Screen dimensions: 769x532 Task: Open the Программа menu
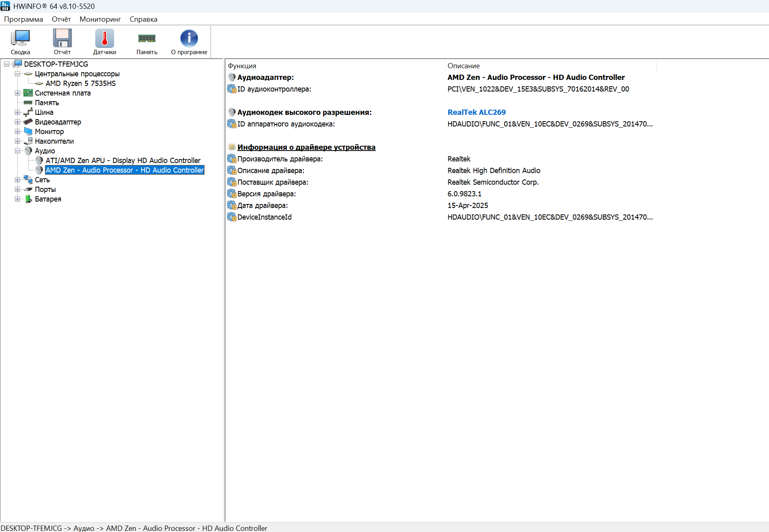click(x=23, y=19)
